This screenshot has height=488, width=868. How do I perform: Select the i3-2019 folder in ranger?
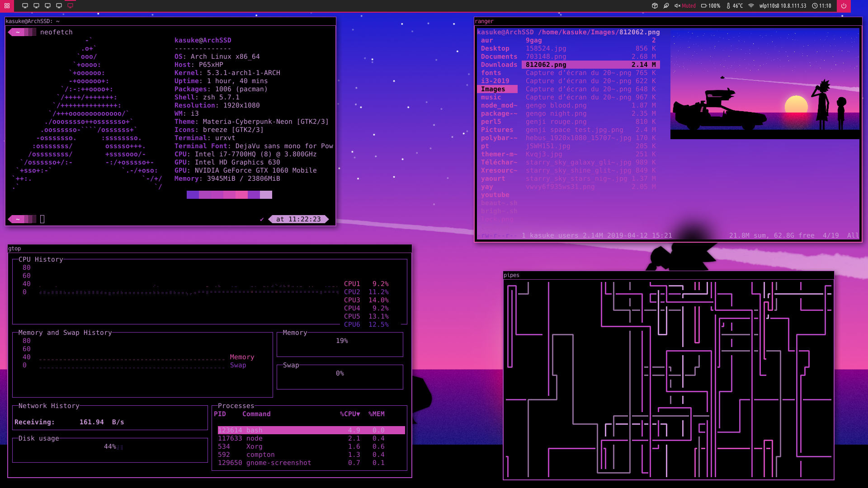point(495,81)
